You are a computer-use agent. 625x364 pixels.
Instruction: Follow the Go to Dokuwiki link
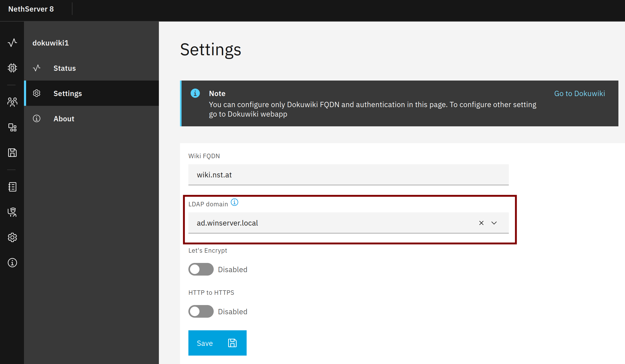pyautogui.click(x=579, y=93)
